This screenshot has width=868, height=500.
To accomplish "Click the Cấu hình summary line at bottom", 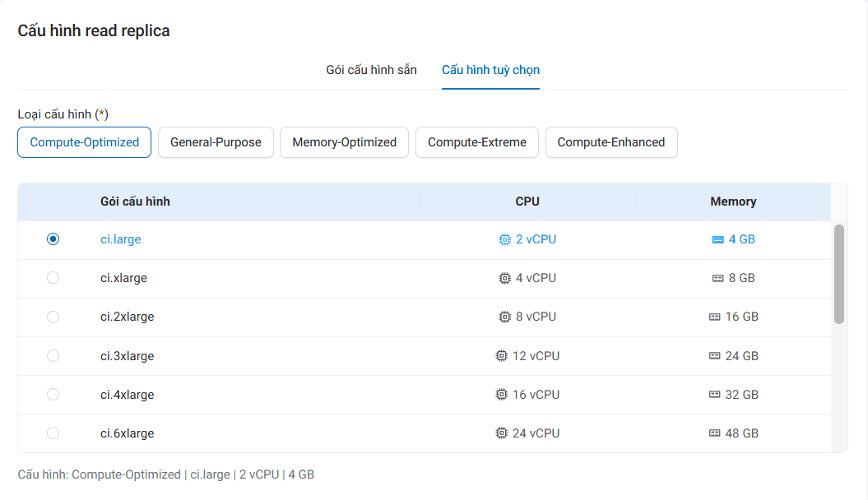I will (x=166, y=475).
